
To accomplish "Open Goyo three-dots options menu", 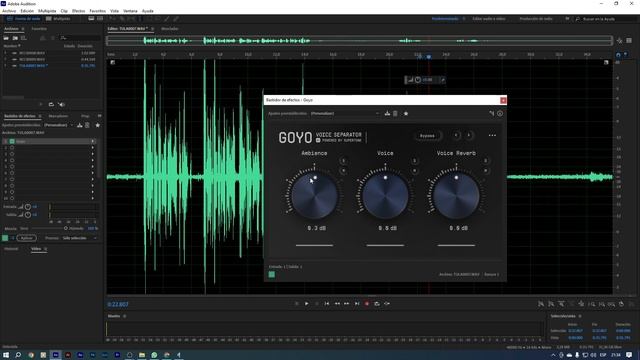I will click(x=492, y=136).
